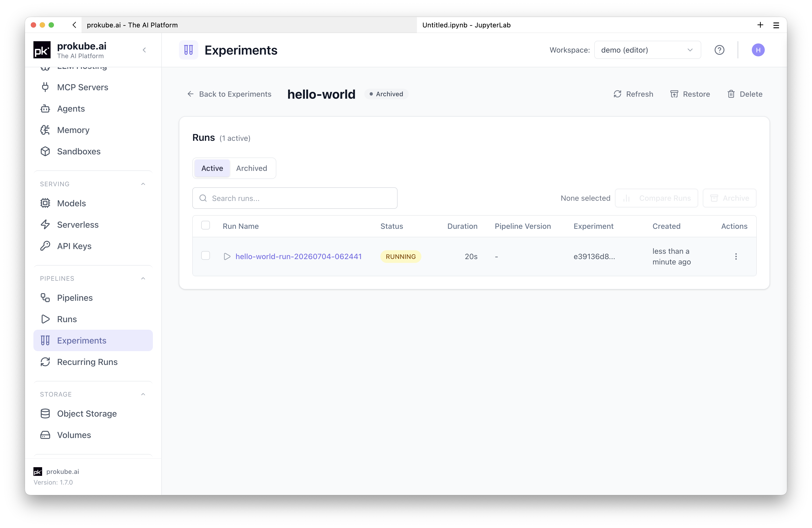
Task: Click the Archive runs button
Action: (729, 198)
